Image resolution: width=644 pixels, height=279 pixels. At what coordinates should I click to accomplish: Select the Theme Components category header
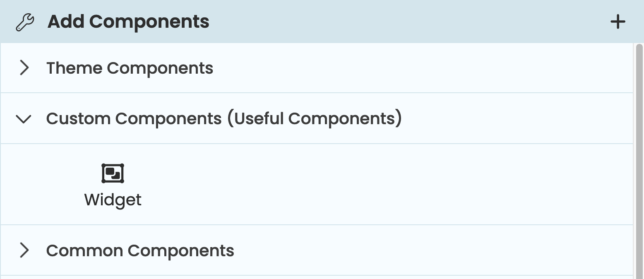click(x=130, y=67)
